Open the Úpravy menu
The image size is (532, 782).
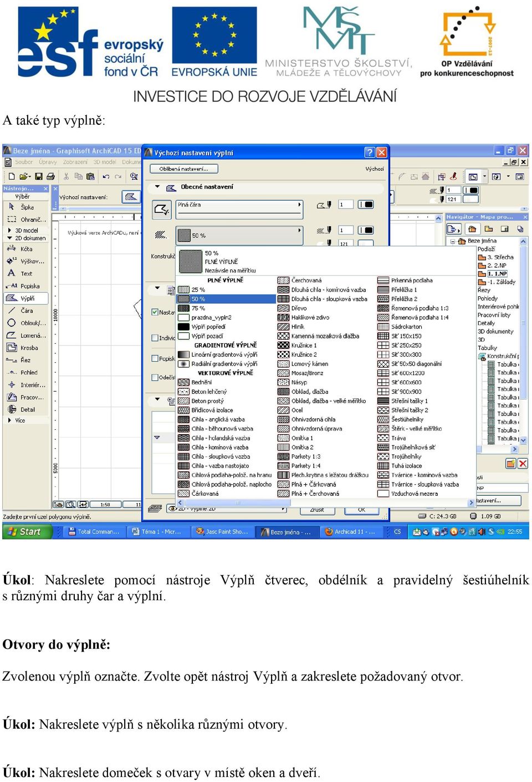tap(48, 162)
